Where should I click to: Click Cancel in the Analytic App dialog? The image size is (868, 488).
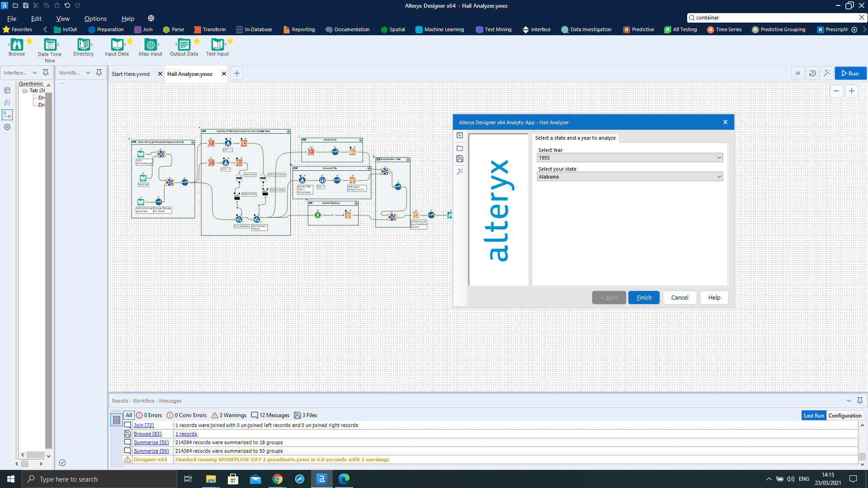679,298
